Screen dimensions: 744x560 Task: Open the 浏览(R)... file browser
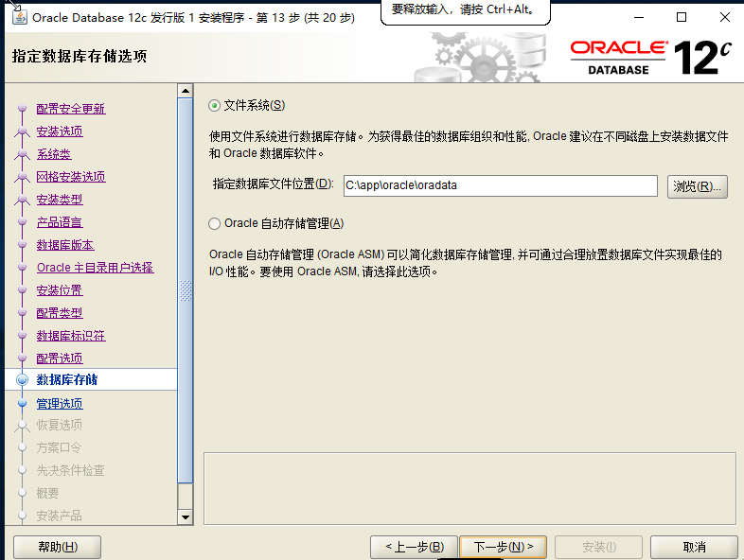tap(697, 186)
